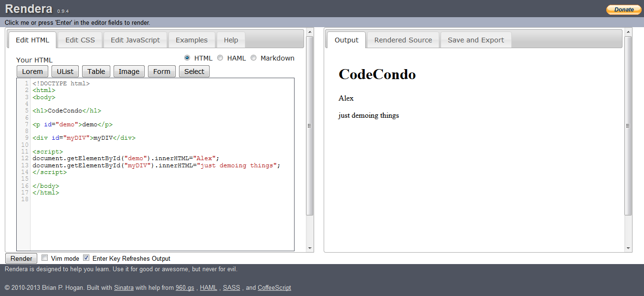The image size is (644, 296).
Task: Enable Vim mode
Action: click(x=44, y=257)
